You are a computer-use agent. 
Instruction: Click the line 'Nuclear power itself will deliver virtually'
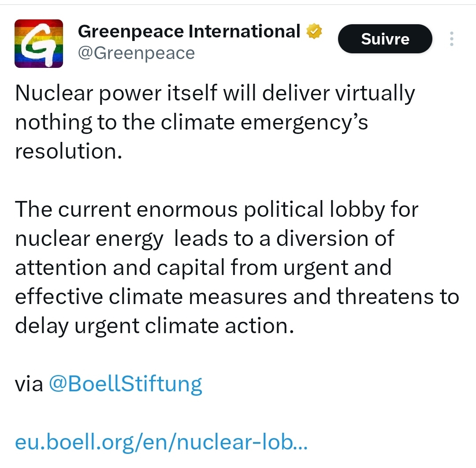(x=215, y=94)
